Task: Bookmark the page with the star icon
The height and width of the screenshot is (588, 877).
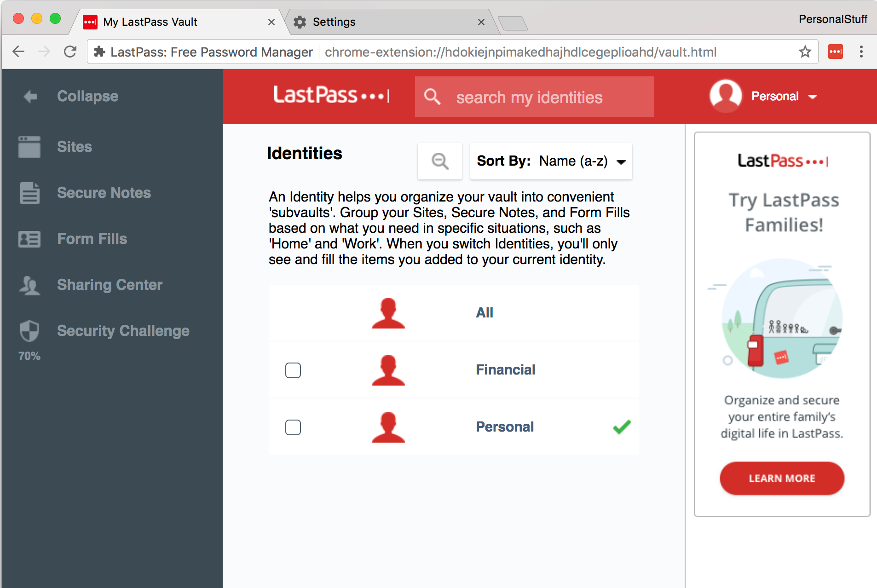Action: (x=805, y=52)
